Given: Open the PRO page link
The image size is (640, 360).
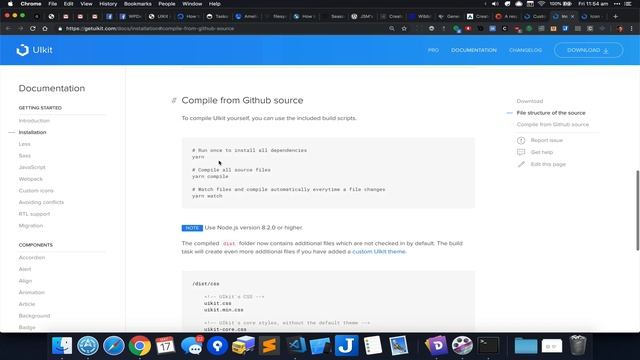Looking at the screenshot, I should (x=433, y=50).
